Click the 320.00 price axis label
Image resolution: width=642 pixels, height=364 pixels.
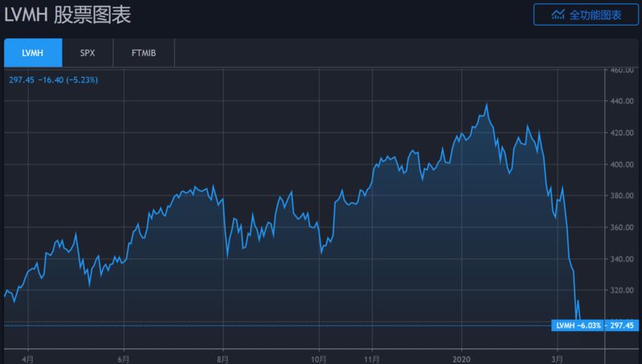coord(622,290)
